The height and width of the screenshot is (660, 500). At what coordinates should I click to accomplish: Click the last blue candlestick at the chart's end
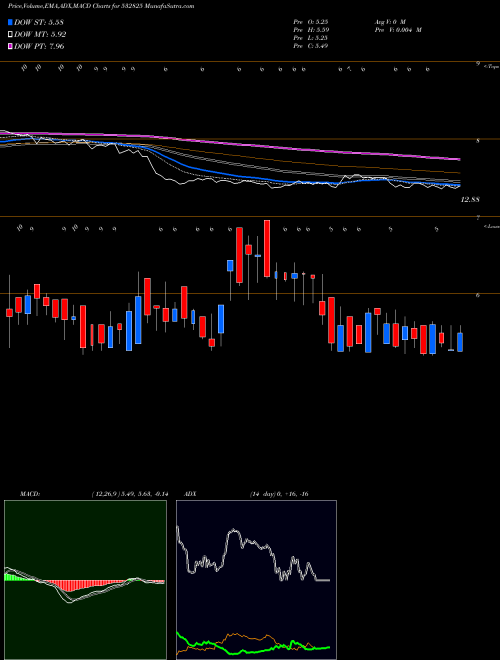[x=460, y=342]
